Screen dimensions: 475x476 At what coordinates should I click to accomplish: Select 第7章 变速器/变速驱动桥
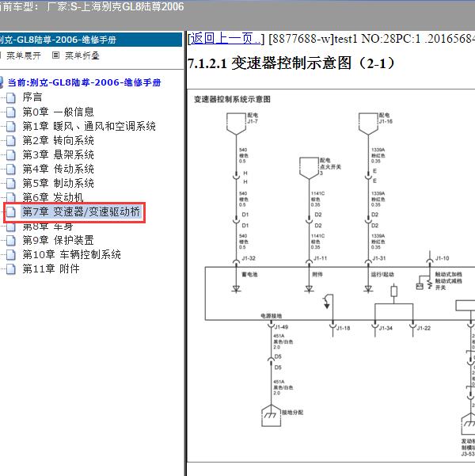coord(82,211)
